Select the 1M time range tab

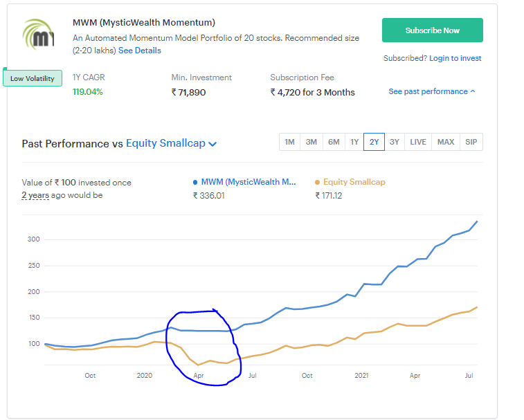(289, 142)
